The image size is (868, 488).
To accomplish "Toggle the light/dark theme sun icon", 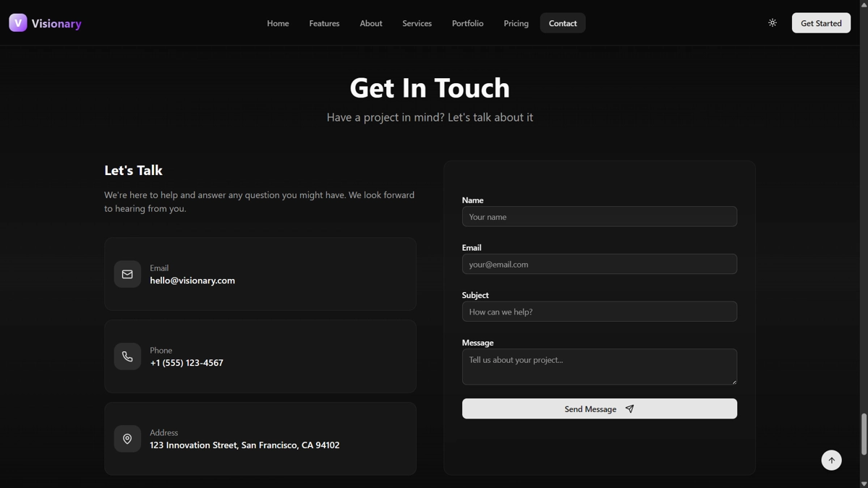I will pos(773,23).
